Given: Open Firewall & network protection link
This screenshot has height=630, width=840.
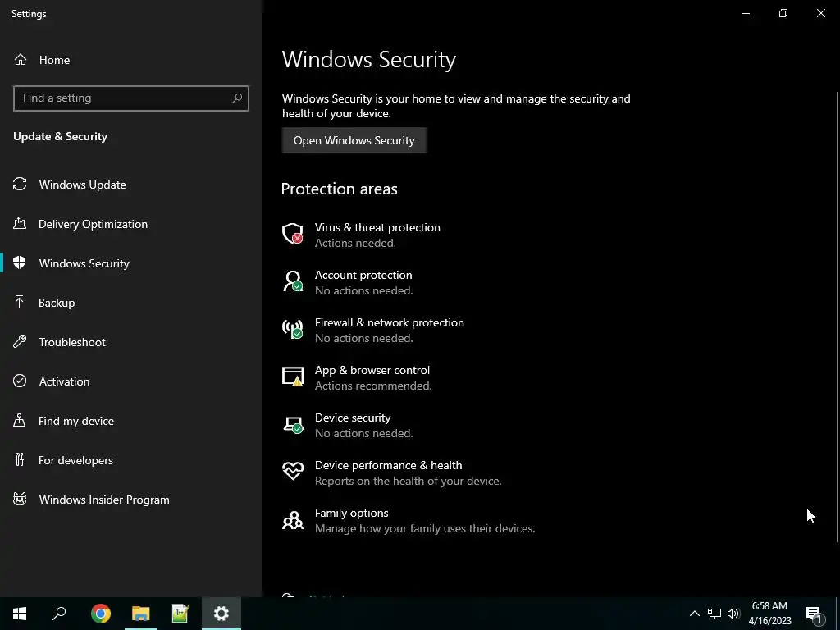Looking at the screenshot, I should [x=390, y=322].
